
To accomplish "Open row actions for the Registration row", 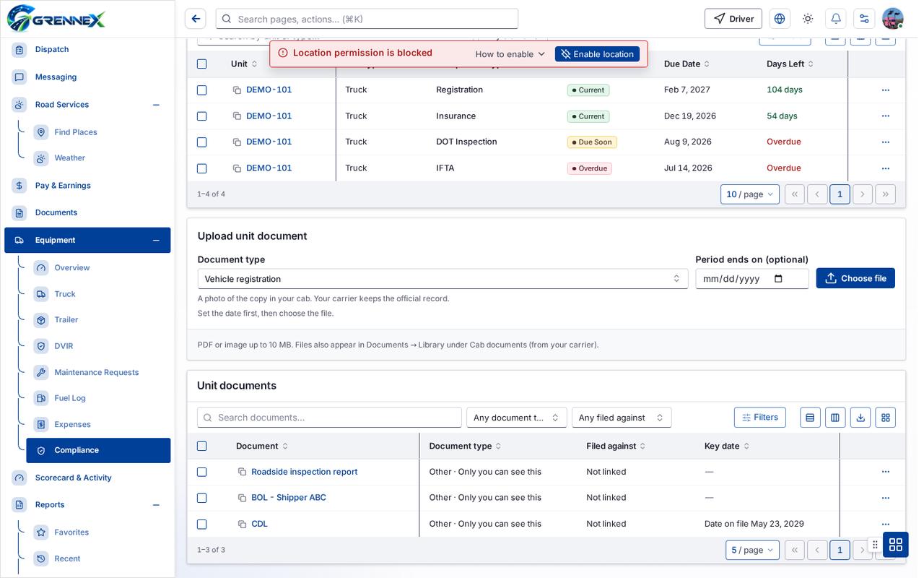I will (x=886, y=90).
